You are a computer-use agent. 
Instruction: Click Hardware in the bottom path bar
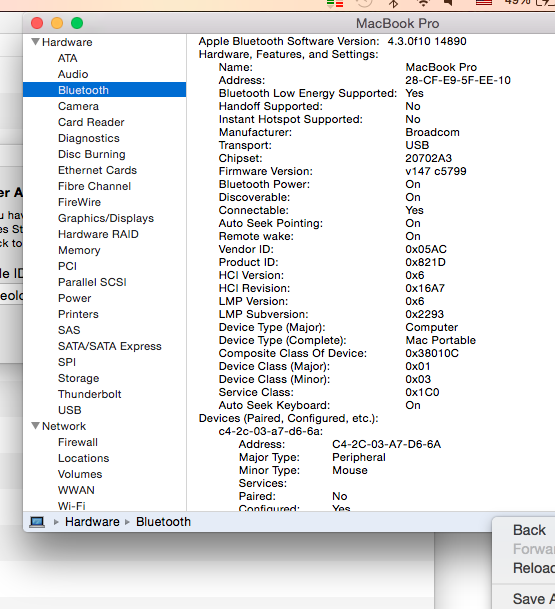92,522
